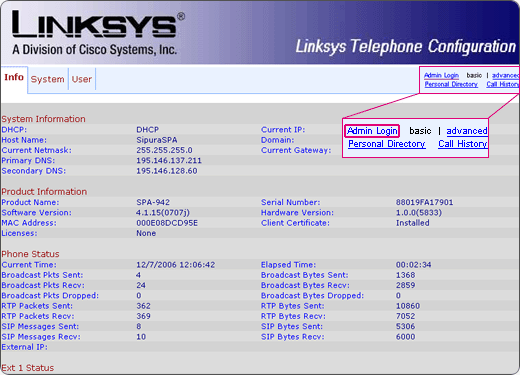The width and height of the screenshot is (520, 375).
Task: Click the 'Software Version:' label
Action: click(x=36, y=213)
